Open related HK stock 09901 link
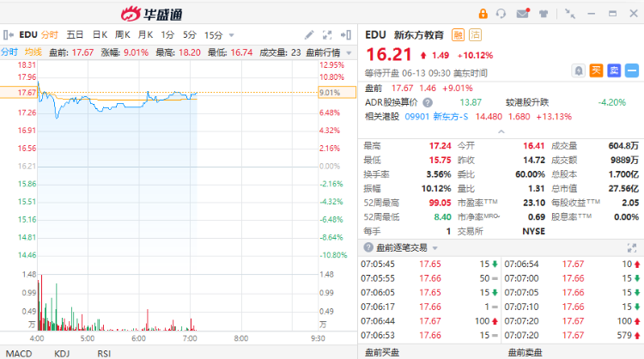 pos(416,117)
